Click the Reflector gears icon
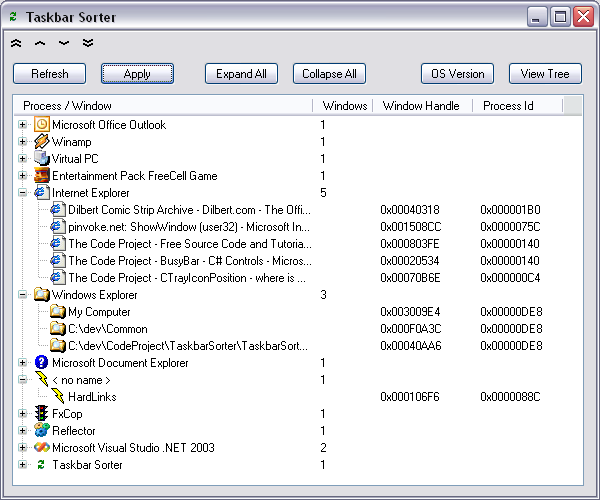 click(42, 430)
